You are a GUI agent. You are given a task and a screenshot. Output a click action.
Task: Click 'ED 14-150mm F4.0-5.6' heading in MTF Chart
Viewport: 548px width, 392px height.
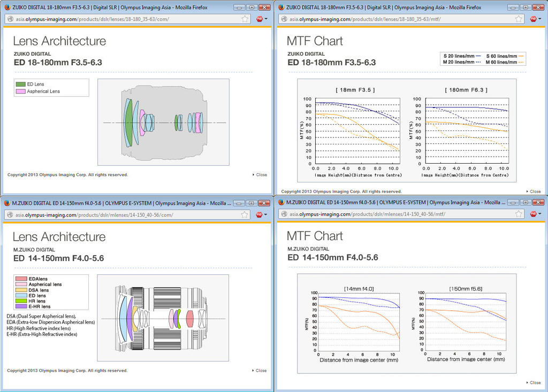333,257
